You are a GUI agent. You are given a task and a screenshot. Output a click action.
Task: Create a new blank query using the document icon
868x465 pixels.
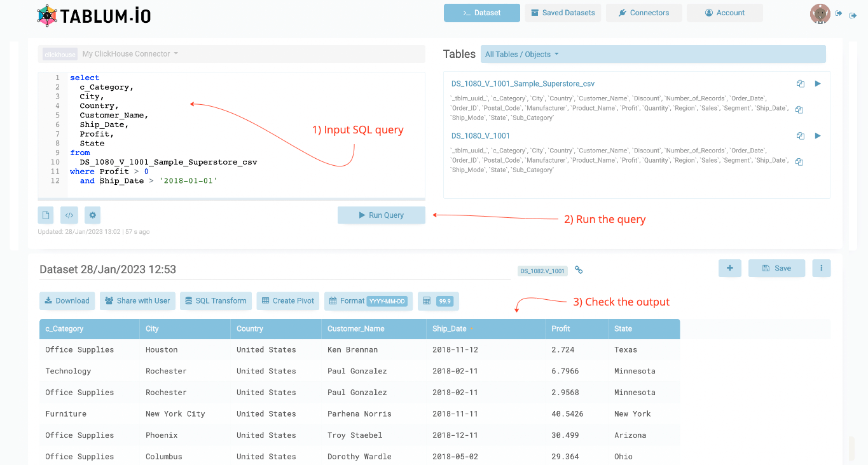pos(45,215)
